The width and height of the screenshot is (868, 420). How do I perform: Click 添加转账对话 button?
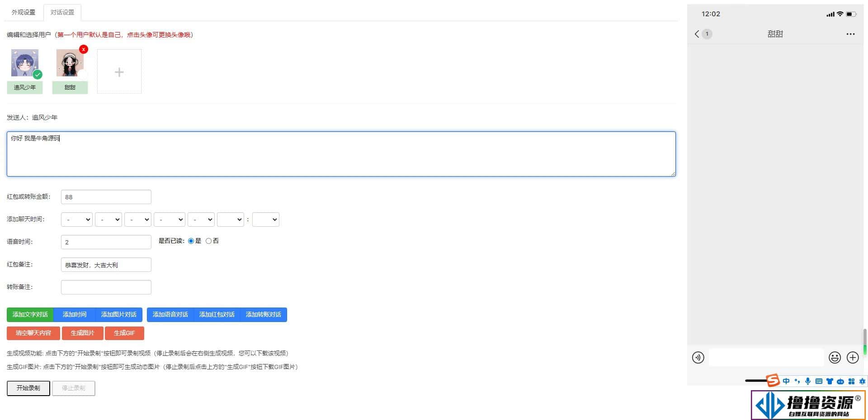click(264, 315)
